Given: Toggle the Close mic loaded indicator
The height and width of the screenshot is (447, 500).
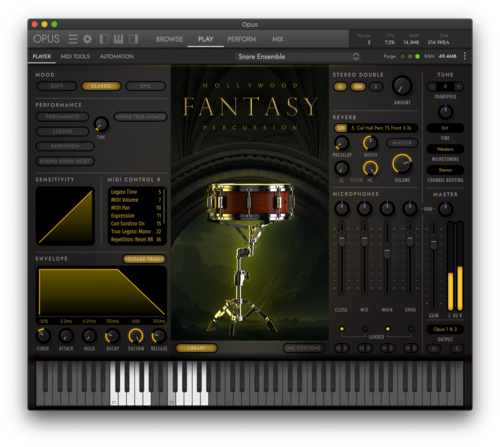Looking at the screenshot, I should point(342,329).
